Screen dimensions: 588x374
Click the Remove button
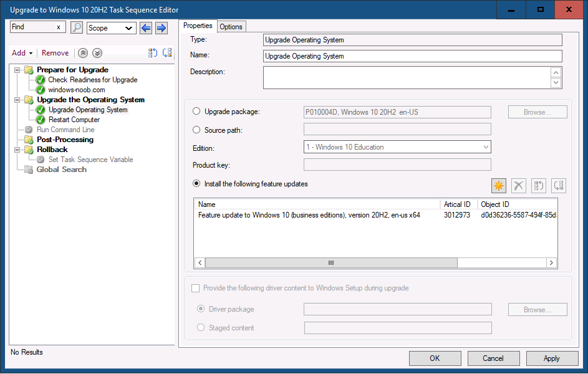pos(55,53)
